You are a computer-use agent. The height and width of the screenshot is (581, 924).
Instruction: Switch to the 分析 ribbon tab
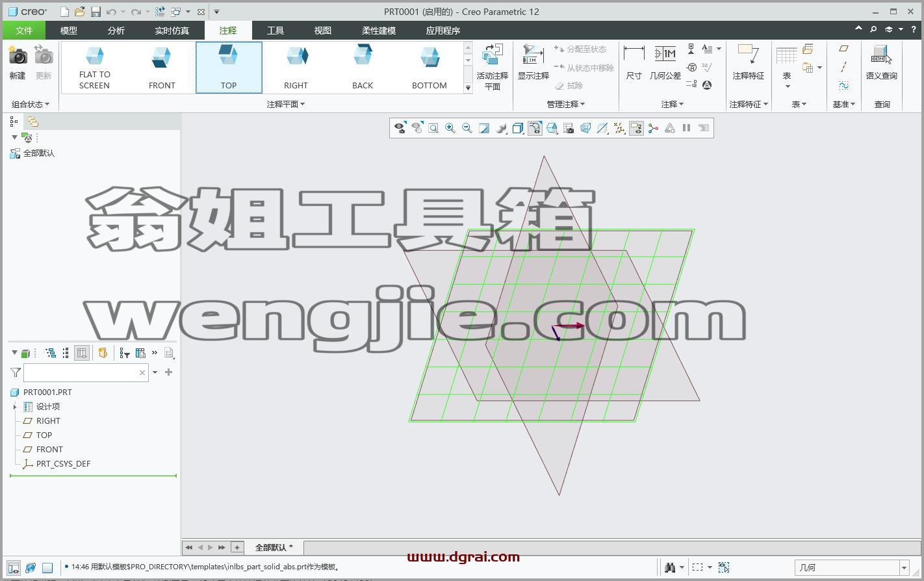116,30
